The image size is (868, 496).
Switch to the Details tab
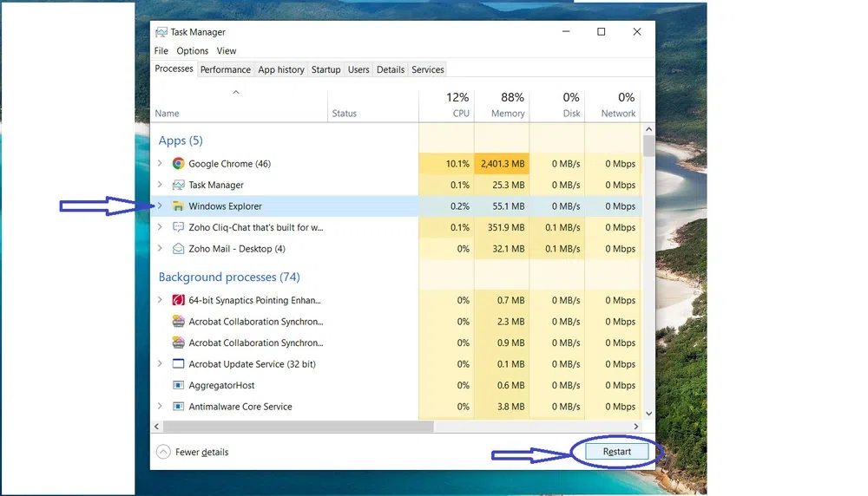tap(391, 69)
